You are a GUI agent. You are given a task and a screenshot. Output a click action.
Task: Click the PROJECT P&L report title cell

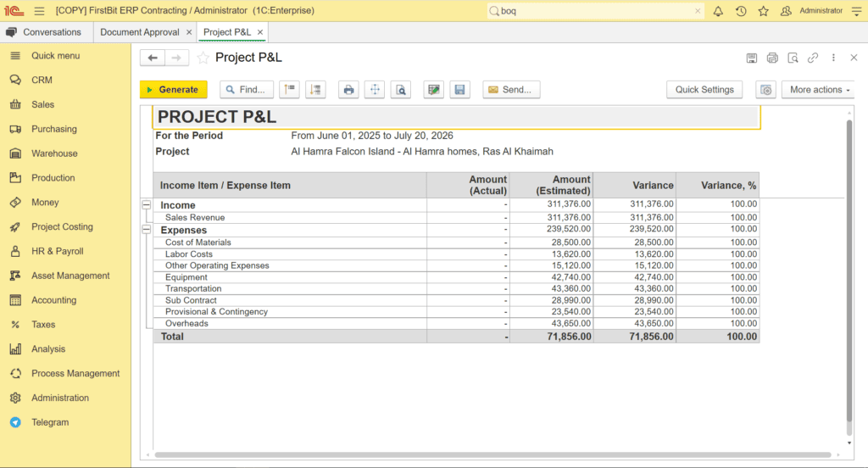pyautogui.click(x=457, y=117)
